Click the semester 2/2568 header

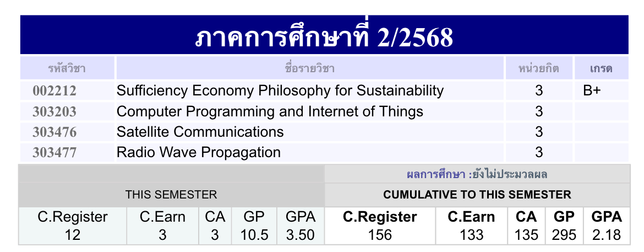pyautogui.click(x=324, y=37)
